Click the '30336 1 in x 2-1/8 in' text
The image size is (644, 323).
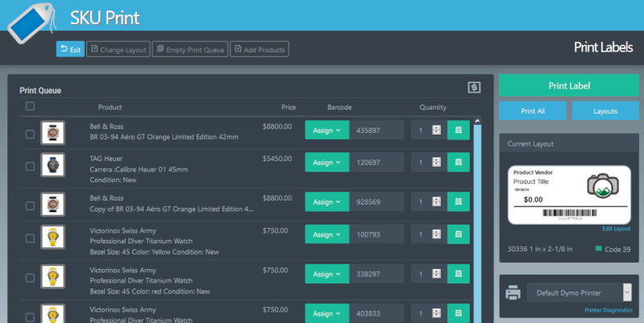click(x=540, y=249)
